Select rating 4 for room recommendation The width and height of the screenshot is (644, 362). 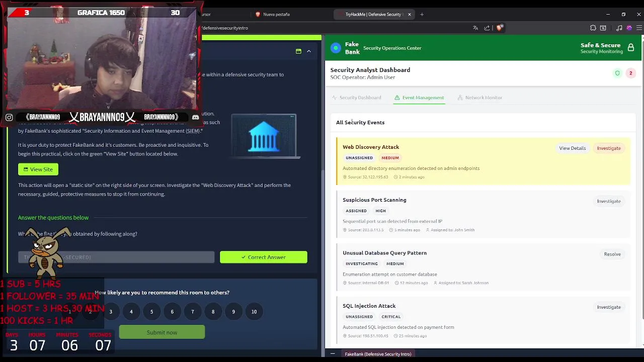(x=131, y=312)
